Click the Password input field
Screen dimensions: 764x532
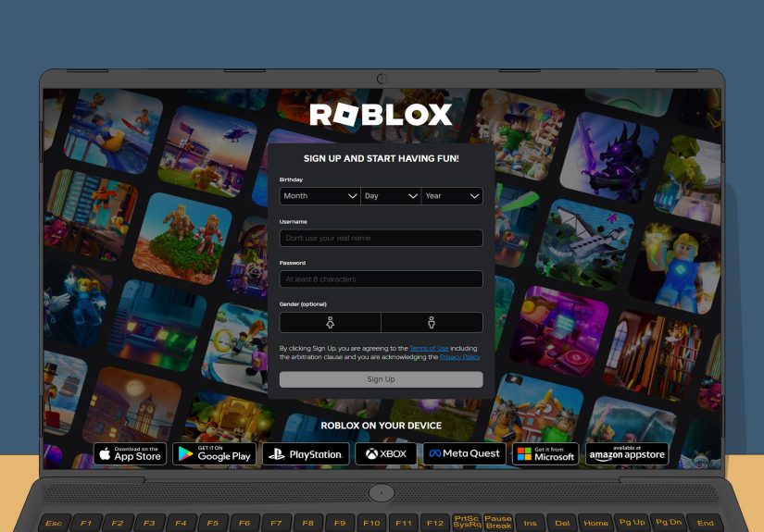point(381,278)
